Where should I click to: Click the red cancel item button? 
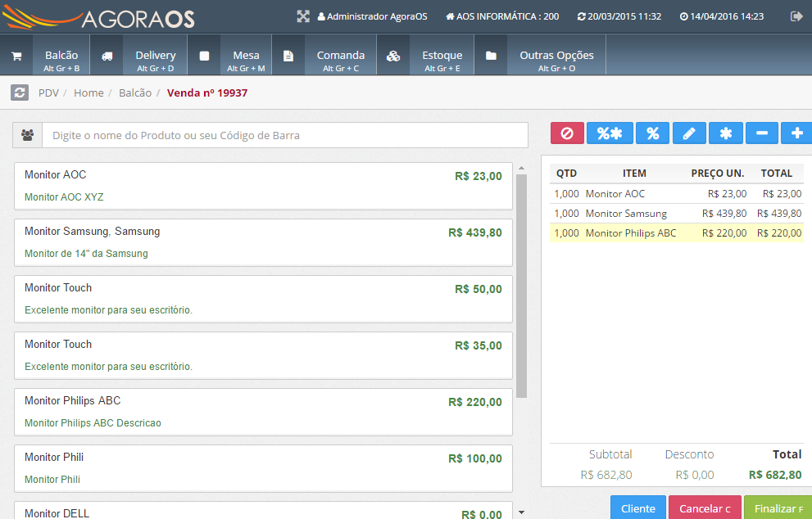pos(568,133)
